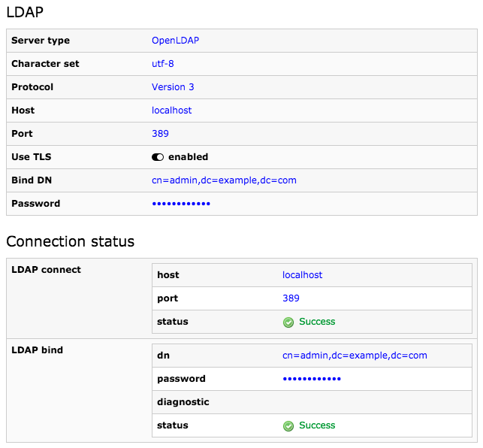This screenshot has height=448, width=483.
Task: Click the Success text in LDAP connect status
Action: 317,322
